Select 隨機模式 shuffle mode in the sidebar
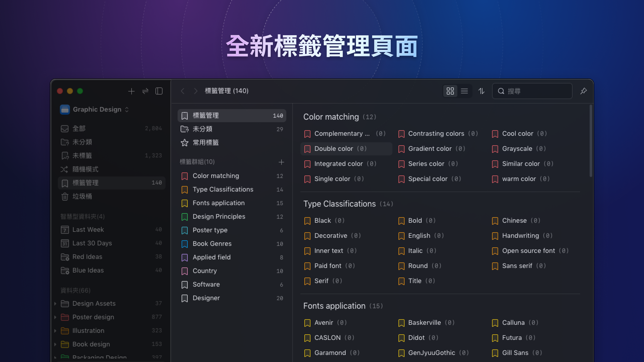The width and height of the screenshot is (644, 362). pyautogui.click(x=86, y=169)
